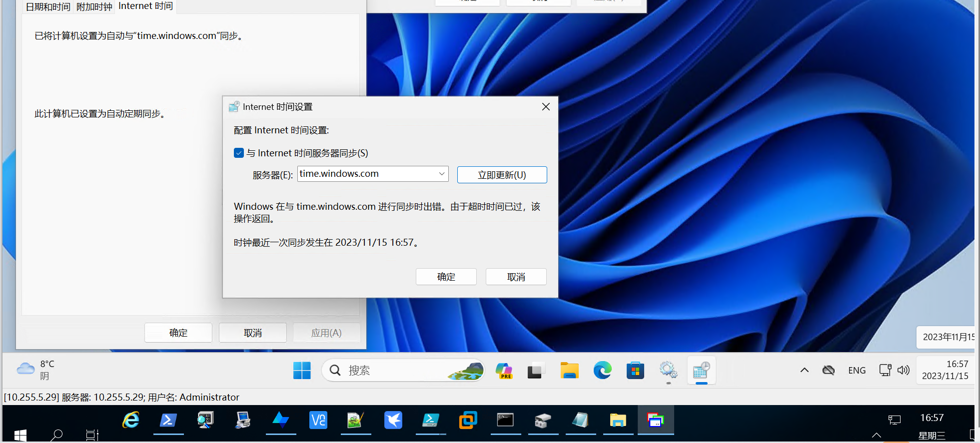Open the Copilot preview icon
The height and width of the screenshot is (443, 980).
coord(504,371)
